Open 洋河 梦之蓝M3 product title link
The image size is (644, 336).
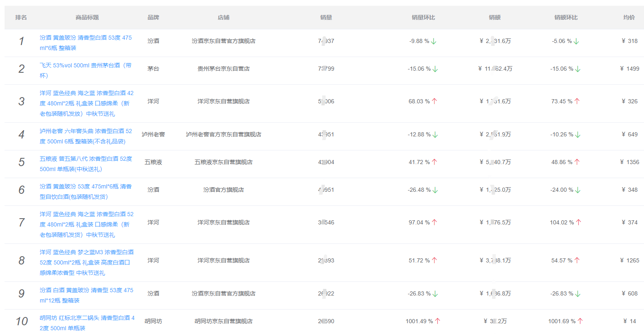[86, 262]
